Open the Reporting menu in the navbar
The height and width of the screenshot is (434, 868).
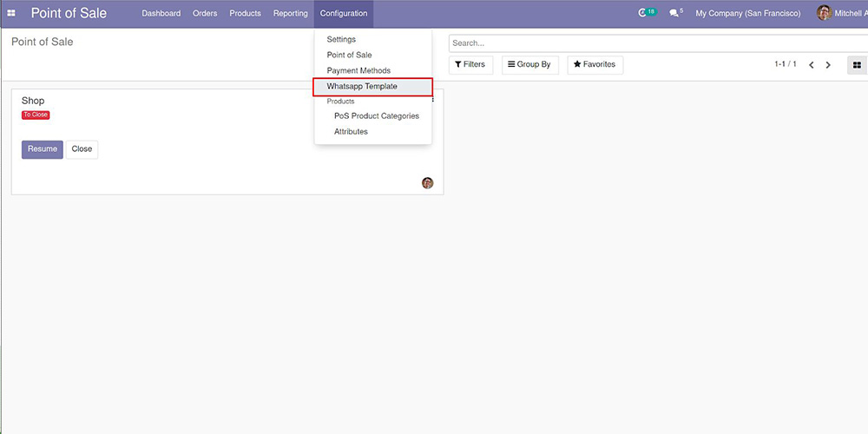(x=290, y=14)
